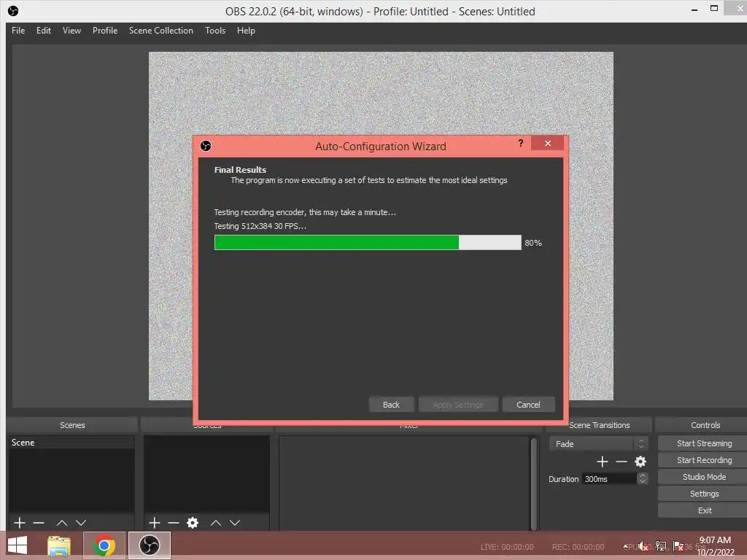Click the Scene Transitions panel header

tap(600, 425)
